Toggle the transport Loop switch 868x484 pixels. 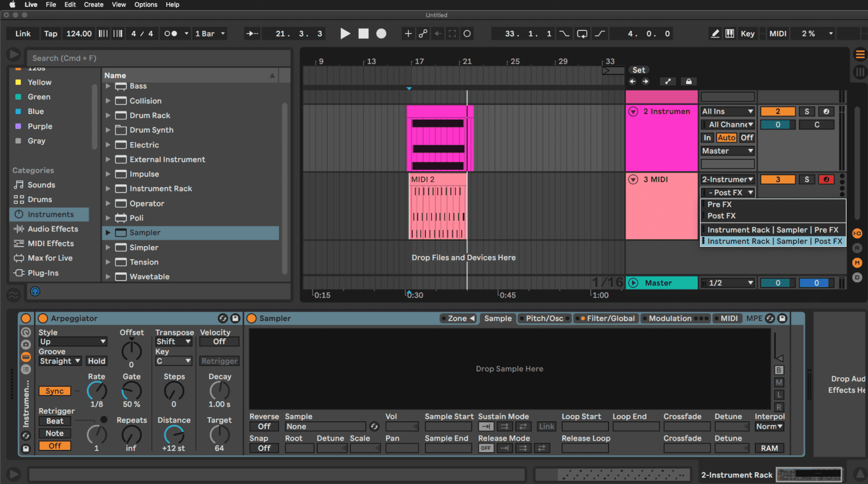coord(582,34)
